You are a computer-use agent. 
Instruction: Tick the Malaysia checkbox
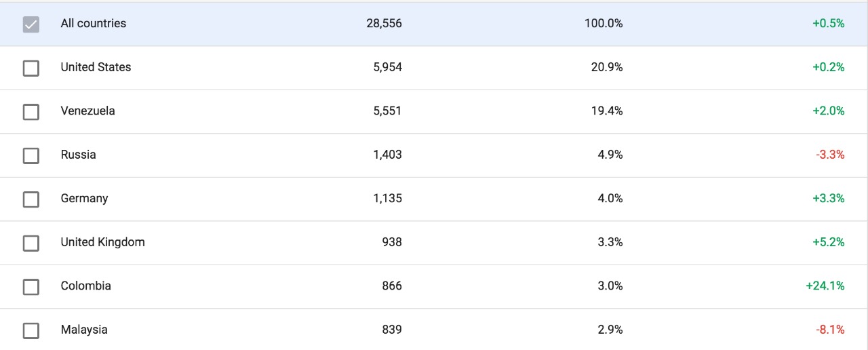tap(31, 330)
